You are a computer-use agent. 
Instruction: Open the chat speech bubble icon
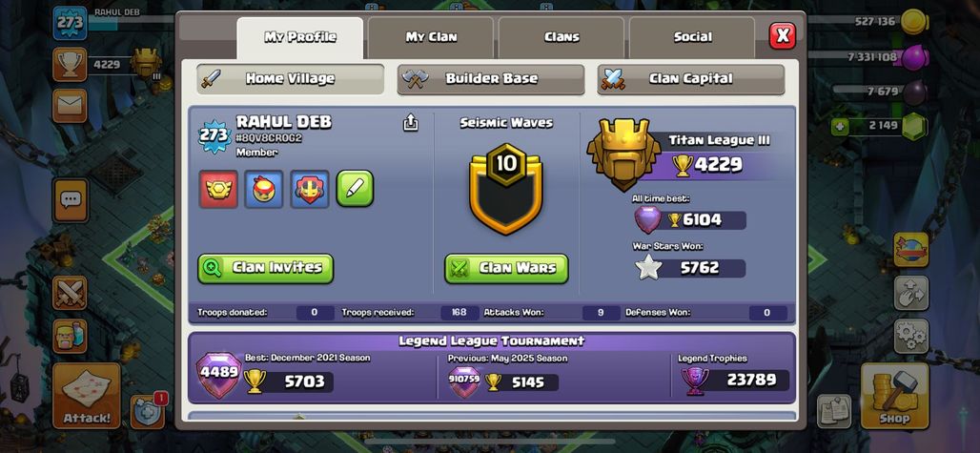pos(70,200)
